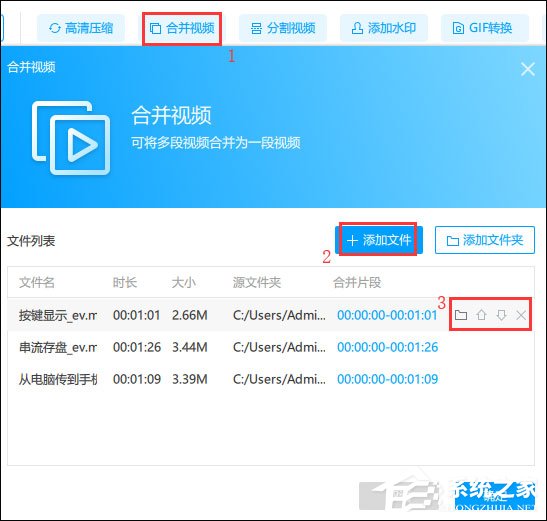Open the 添加水印 watermark tool
Viewport: 547px width, 521px height.
click(x=384, y=28)
